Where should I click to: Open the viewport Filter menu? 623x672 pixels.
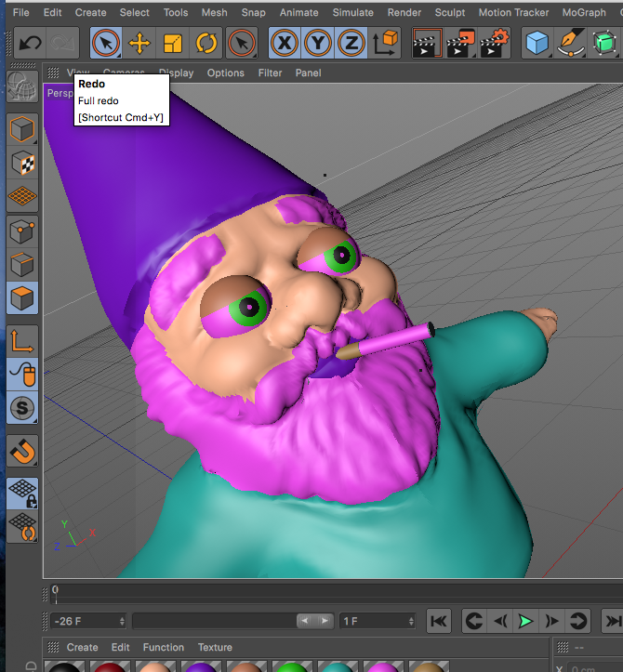coord(270,73)
